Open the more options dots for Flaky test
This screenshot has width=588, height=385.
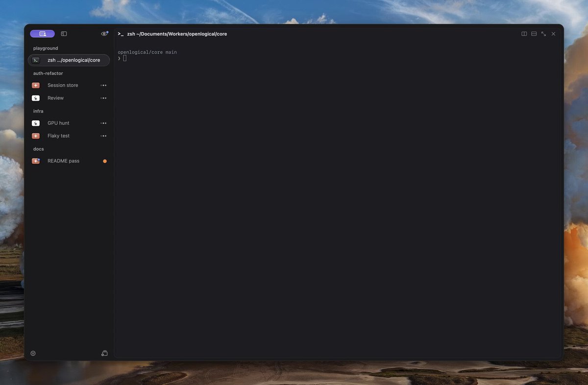tap(103, 136)
